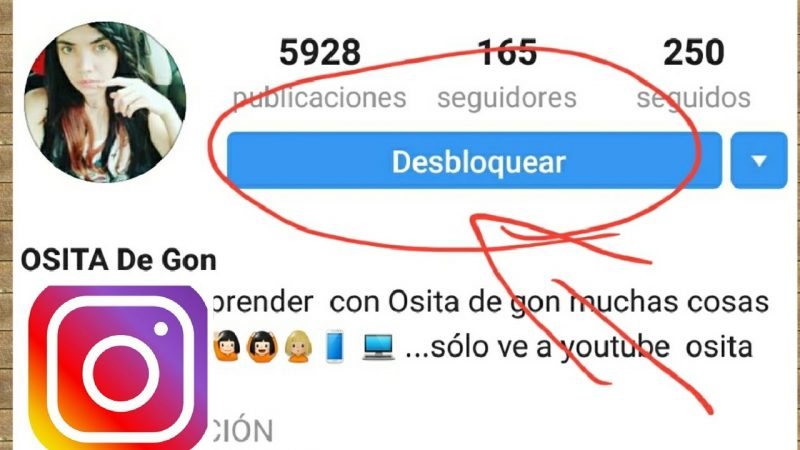The width and height of the screenshot is (800, 450).
Task: Click the publicaciones label
Action: pos(319,97)
